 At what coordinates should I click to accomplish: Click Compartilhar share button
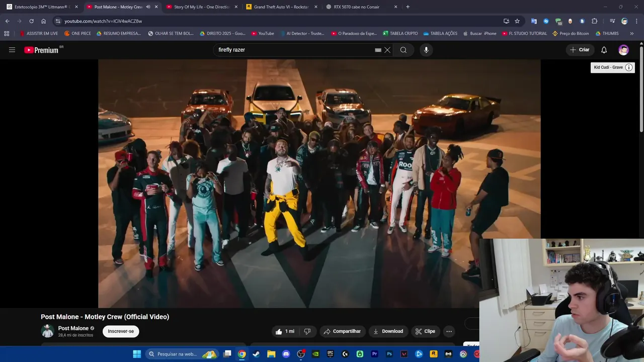(342, 331)
